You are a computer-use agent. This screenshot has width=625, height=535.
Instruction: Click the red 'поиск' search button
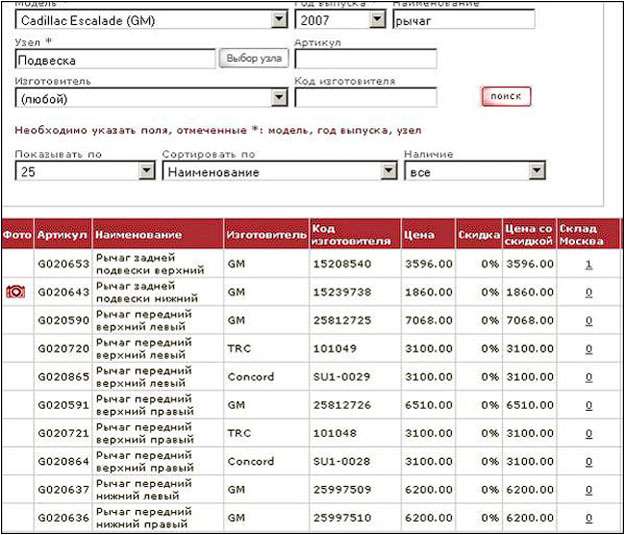tap(506, 97)
